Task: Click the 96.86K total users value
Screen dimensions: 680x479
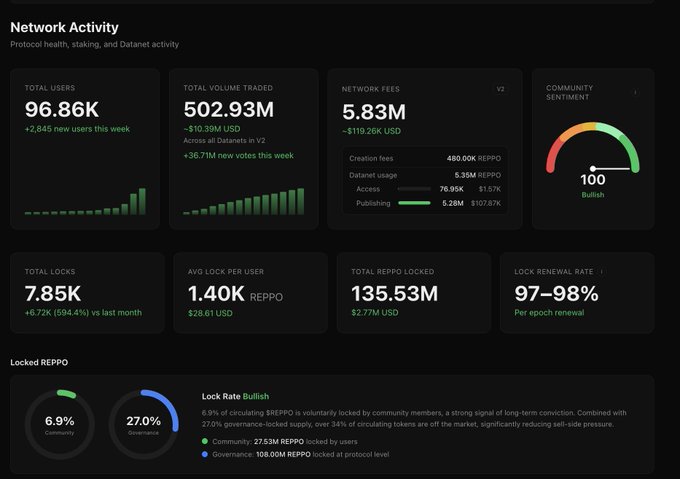Action: (62, 109)
